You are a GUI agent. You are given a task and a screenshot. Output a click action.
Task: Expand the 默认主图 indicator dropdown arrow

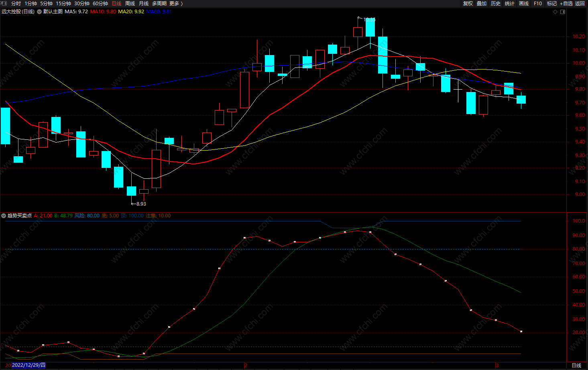click(39, 12)
